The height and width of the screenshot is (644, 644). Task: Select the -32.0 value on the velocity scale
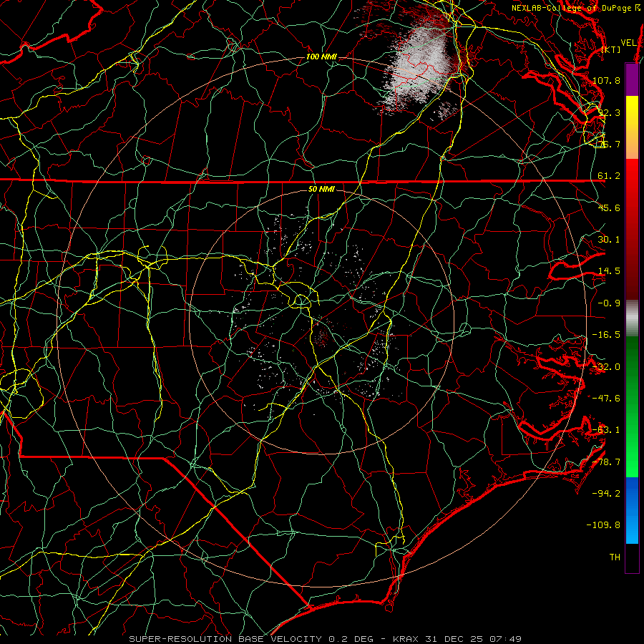click(x=606, y=367)
